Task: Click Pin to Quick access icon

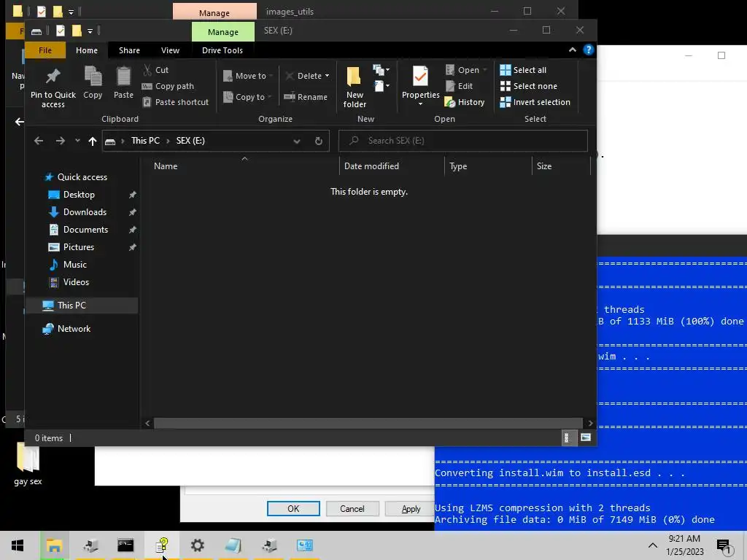Action: point(53,77)
